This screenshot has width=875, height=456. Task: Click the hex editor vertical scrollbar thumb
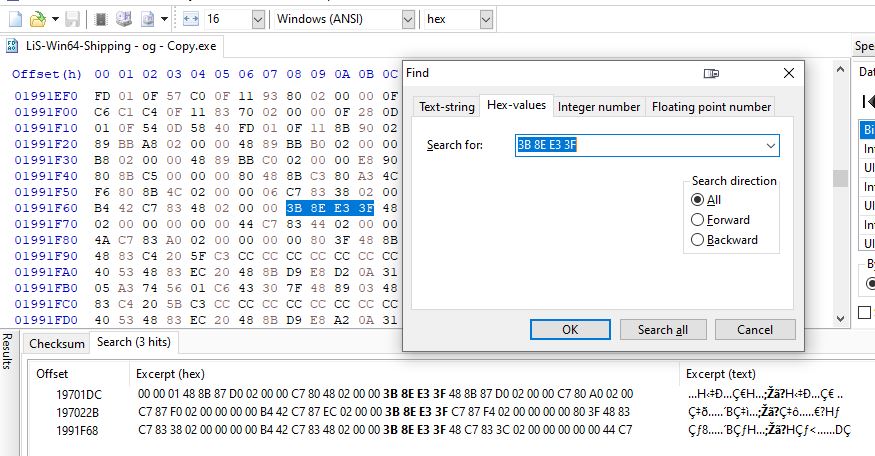(x=841, y=179)
